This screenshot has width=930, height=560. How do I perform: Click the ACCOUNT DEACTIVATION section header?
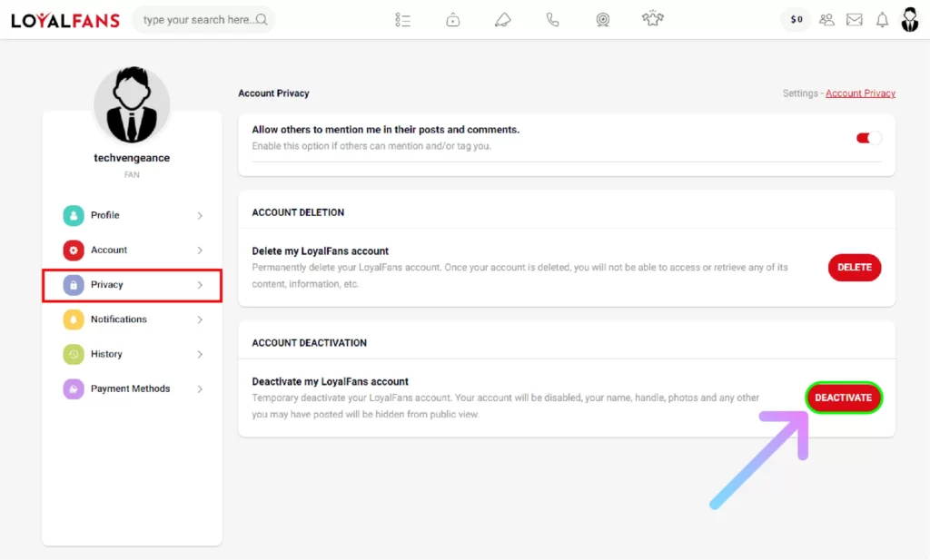coord(309,343)
